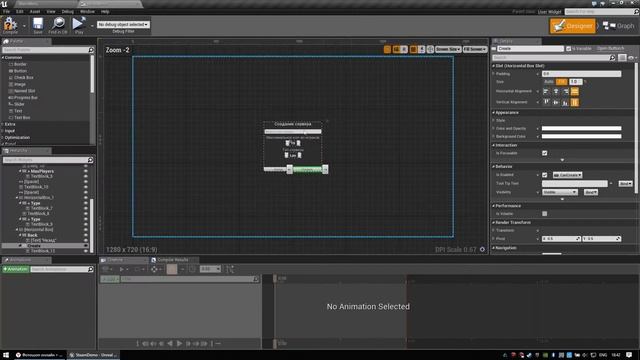
Task: Switch to Compiler Results tab
Action: point(173,260)
